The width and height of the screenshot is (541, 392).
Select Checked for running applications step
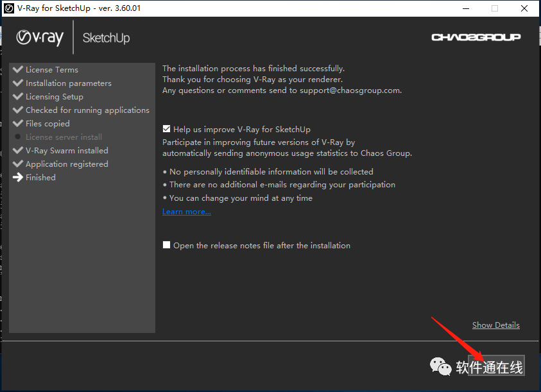click(x=88, y=110)
